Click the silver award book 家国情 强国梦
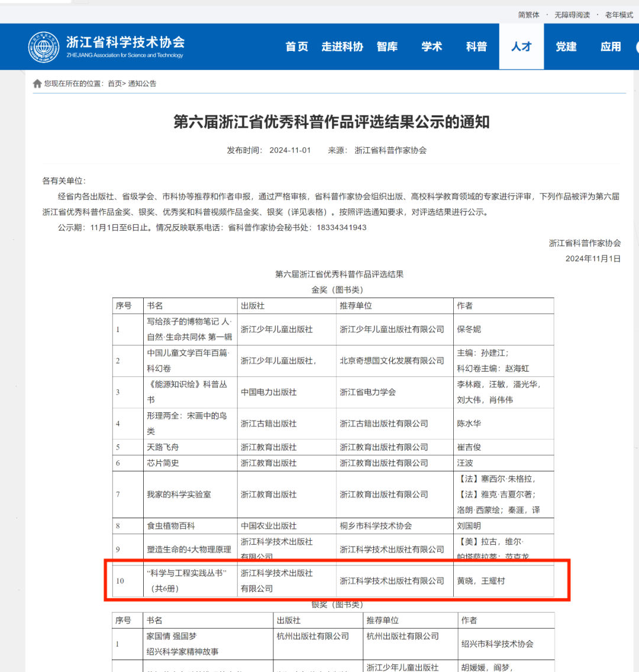The height and width of the screenshot is (672, 639). click(x=172, y=637)
